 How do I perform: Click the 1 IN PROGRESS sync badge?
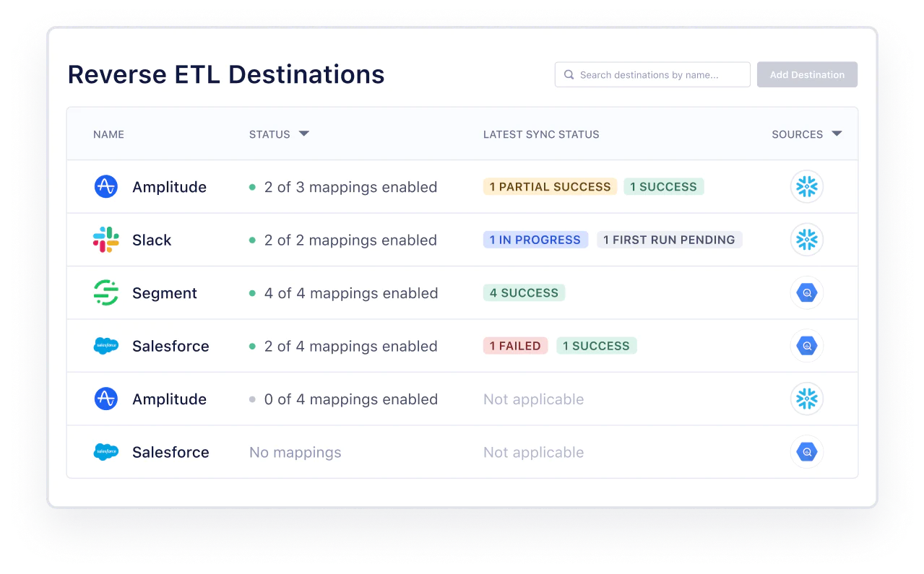pyautogui.click(x=535, y=239)
